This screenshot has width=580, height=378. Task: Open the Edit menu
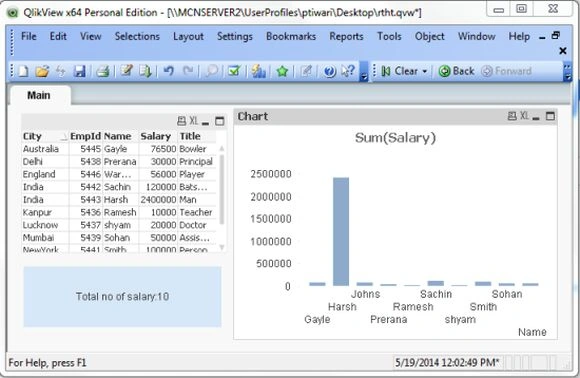[58, 36]
